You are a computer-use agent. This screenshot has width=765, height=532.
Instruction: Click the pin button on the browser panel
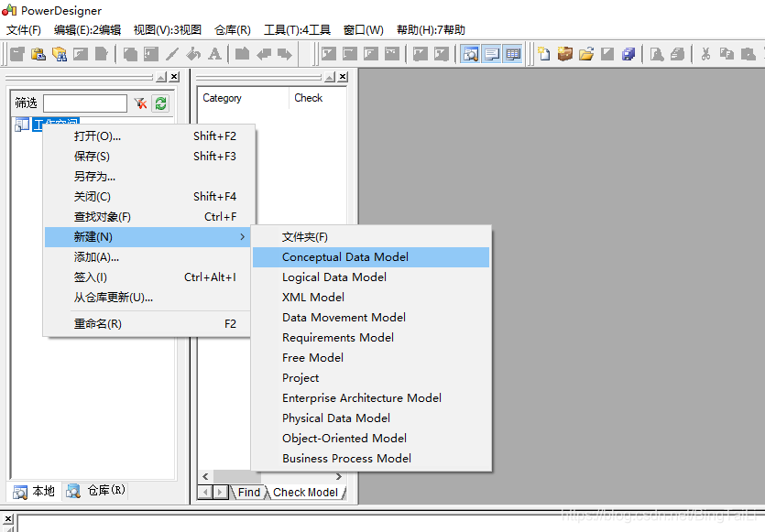pyautogui.click(x=161, y=77)
